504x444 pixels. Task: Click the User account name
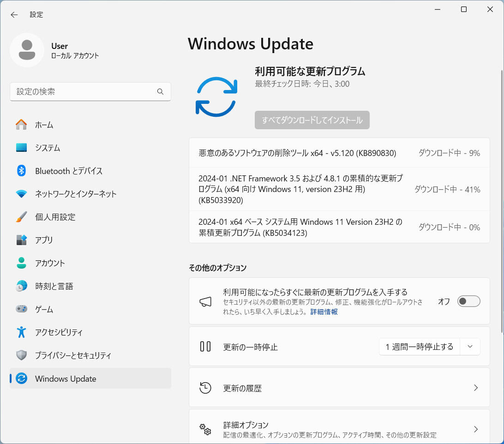[60, 46]
